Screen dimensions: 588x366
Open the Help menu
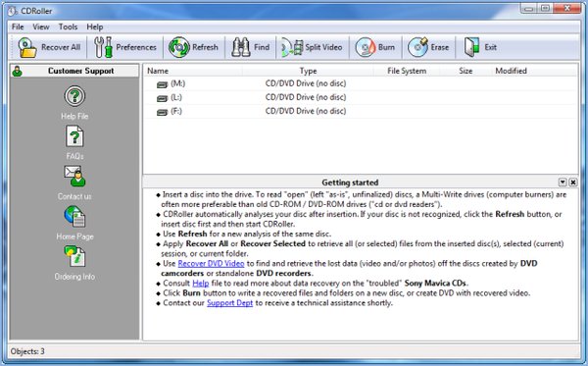click(95, 27)
